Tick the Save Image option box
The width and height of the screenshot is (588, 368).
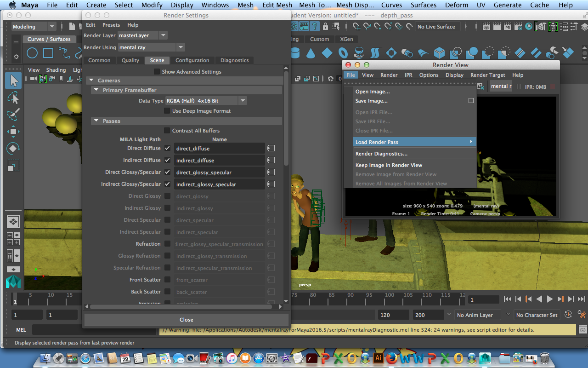[x=471, y=101]
